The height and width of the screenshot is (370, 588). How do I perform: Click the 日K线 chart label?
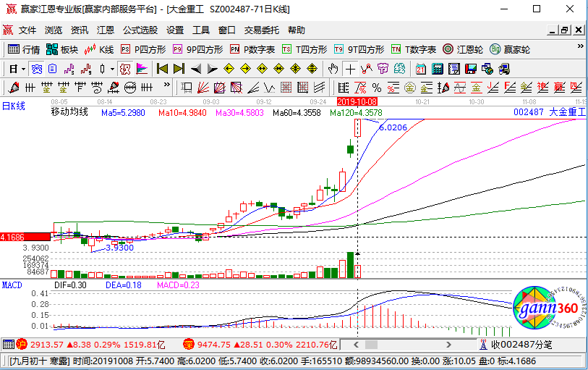[14, 106]
